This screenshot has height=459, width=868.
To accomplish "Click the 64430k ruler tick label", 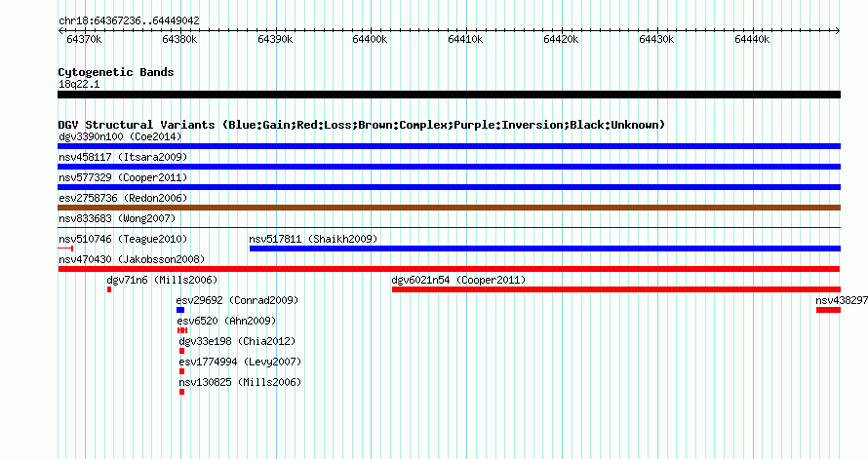I will point(656,39).
